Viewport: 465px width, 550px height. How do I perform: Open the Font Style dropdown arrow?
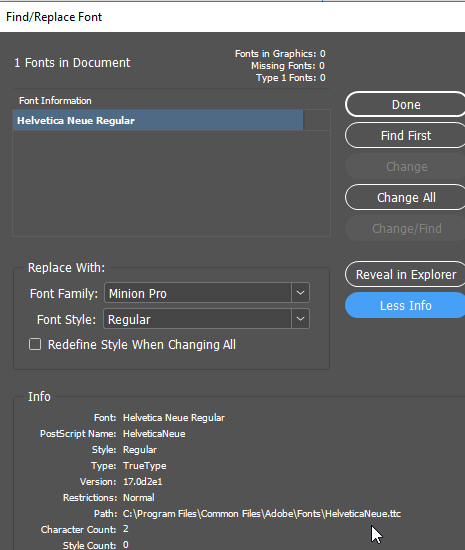(301, 319)
